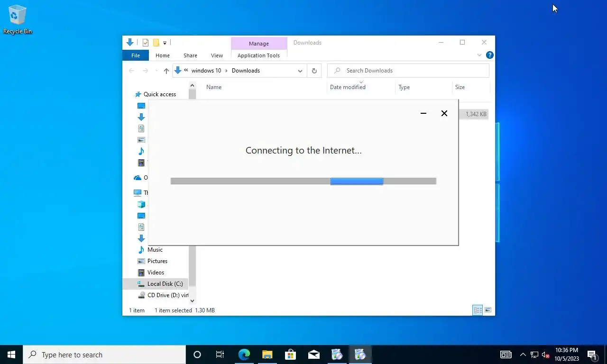Click the taskbar search box
Screen dimensions: 607x364
(x=104, y=355)
